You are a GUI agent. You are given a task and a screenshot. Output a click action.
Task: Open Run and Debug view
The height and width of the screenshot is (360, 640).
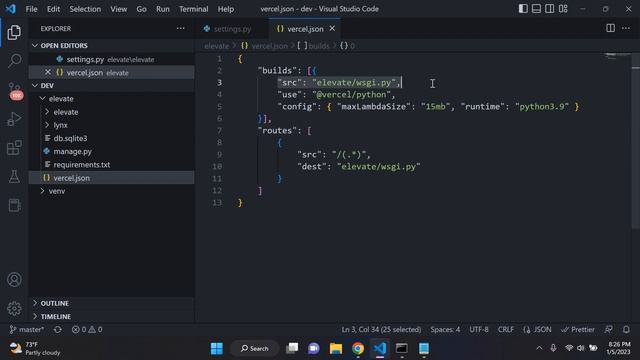[x=14, y=119]
